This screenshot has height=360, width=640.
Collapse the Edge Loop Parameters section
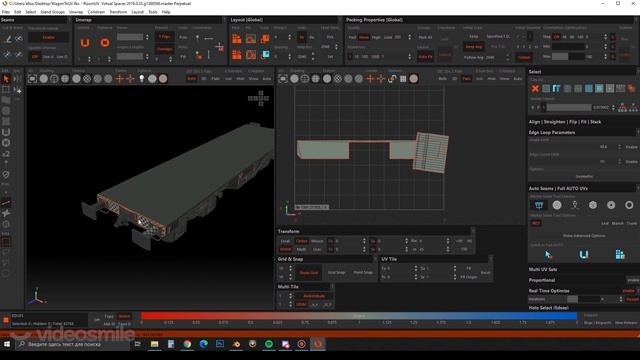pyautogui.click(x=552, y=132)
